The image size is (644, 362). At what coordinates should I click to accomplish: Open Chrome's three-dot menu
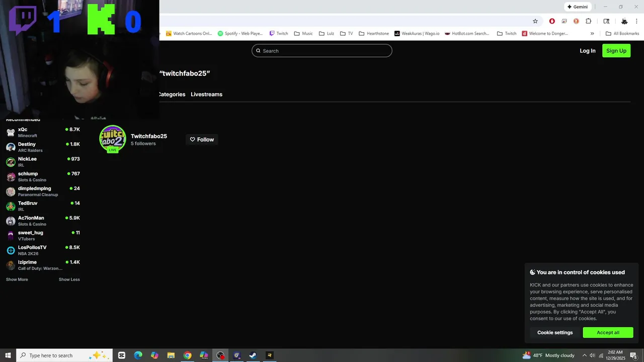(636, 21)
